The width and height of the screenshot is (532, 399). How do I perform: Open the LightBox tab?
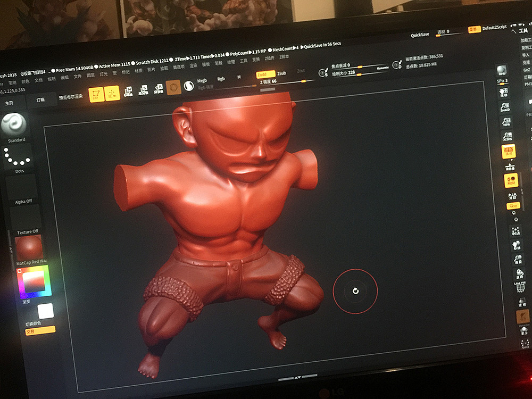coord(40,100)
